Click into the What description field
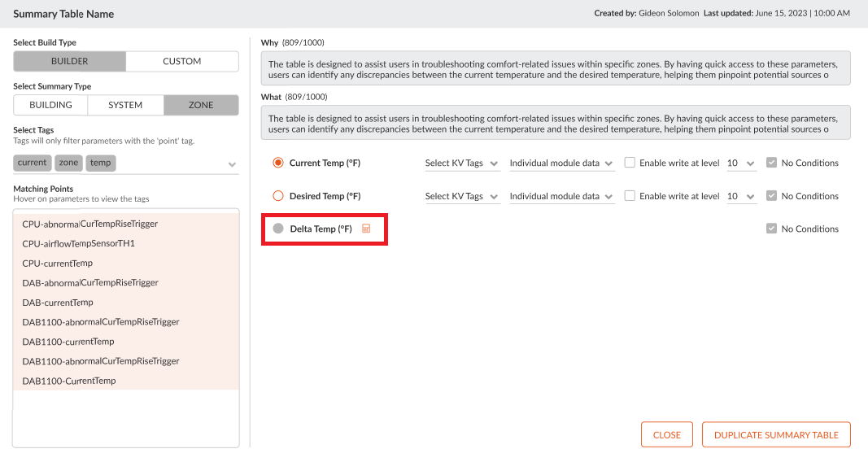The width and height of the screenshot is (868, 462). (x=556, y=123)
